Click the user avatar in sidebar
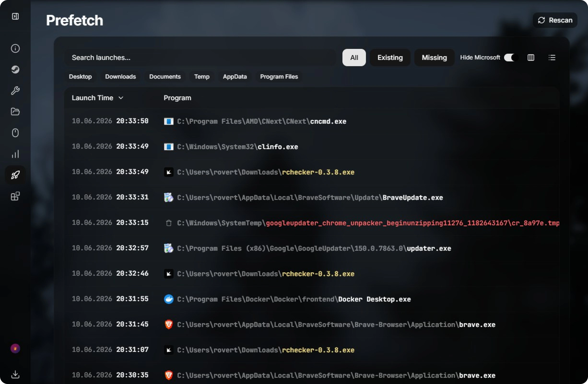 [x=15, y=349]
